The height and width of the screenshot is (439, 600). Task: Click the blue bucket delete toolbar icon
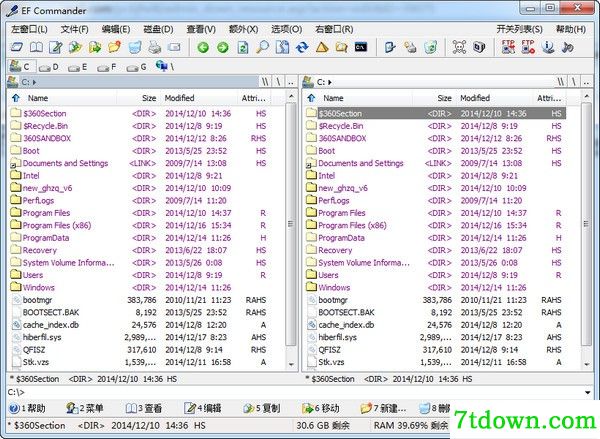[135, 47]
